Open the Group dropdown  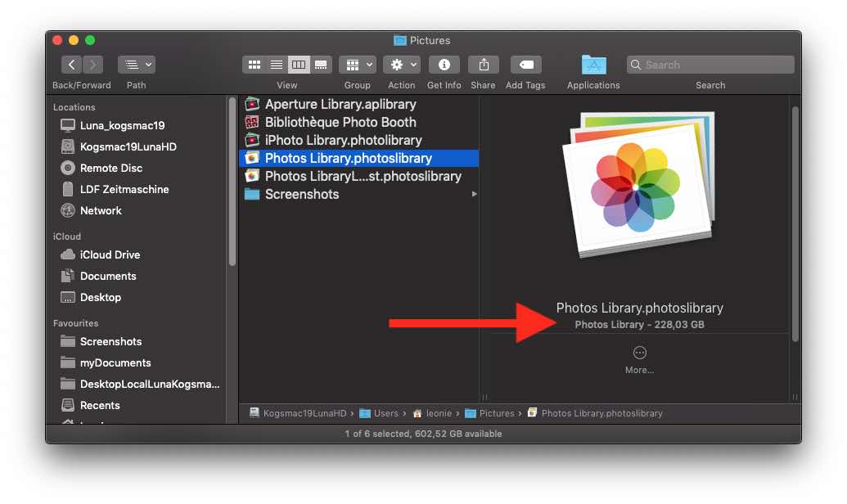tap(358, 65)
